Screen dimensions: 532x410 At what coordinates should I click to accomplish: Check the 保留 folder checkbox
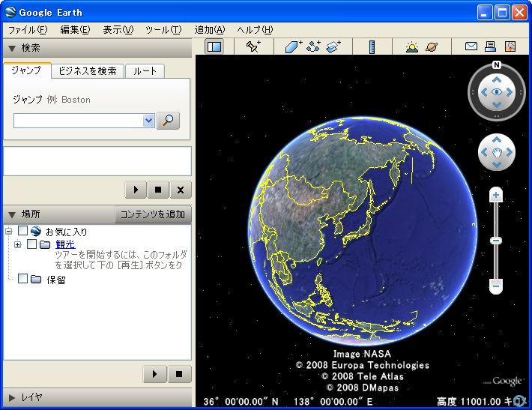pyautogui.click(x=22, y=279)
